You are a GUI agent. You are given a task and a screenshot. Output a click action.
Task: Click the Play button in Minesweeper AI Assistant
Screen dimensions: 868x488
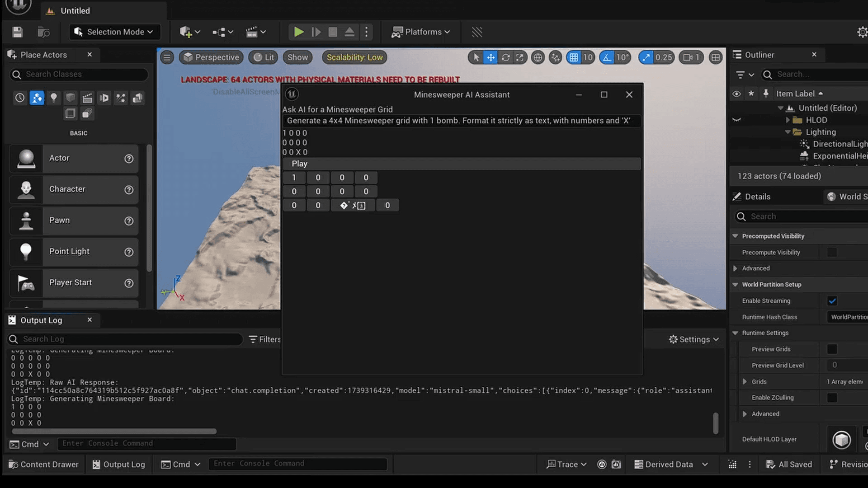[462, 164]
